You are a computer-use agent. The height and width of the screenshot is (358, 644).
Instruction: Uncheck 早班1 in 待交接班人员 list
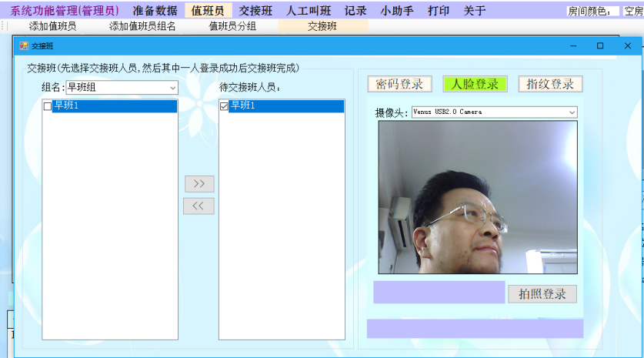(x=224, y=106)
